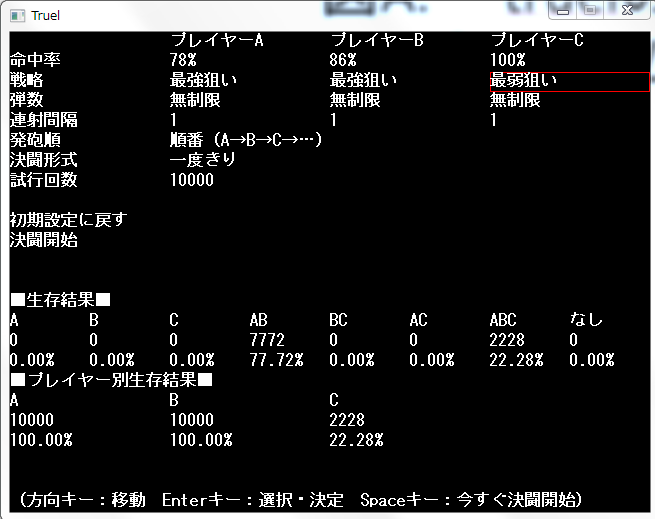Select Player B's strategy 最強狙い
Screen dimensions: 655x519
[363, 80]
